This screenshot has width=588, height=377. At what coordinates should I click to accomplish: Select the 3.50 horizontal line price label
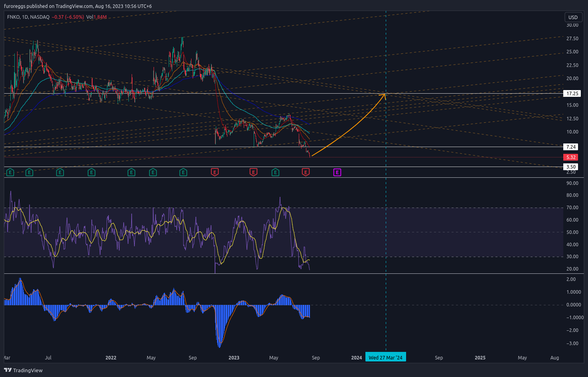[x=571, y=167]
